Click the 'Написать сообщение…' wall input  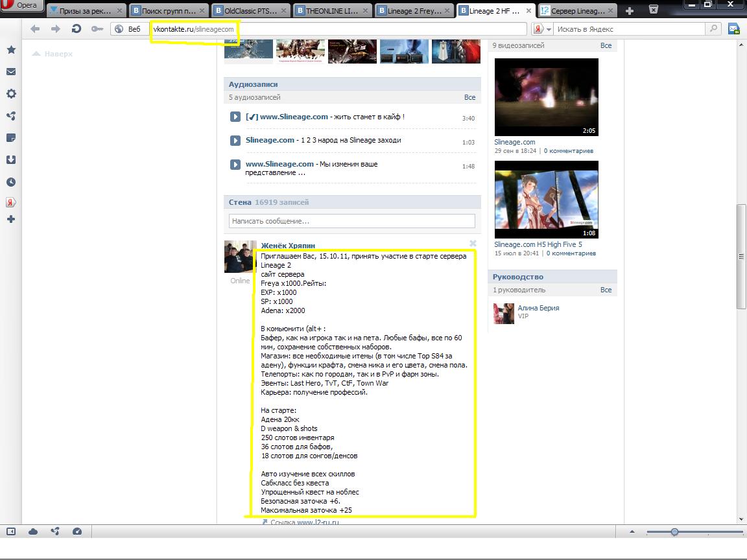pyautogui.click(x=352, y=221)
